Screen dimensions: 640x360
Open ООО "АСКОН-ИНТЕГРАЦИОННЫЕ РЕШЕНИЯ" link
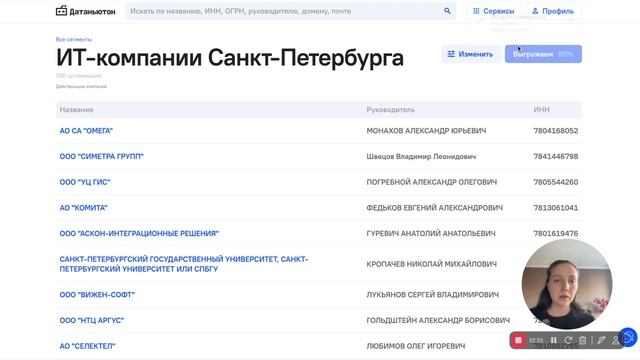(x=139, y=233)
